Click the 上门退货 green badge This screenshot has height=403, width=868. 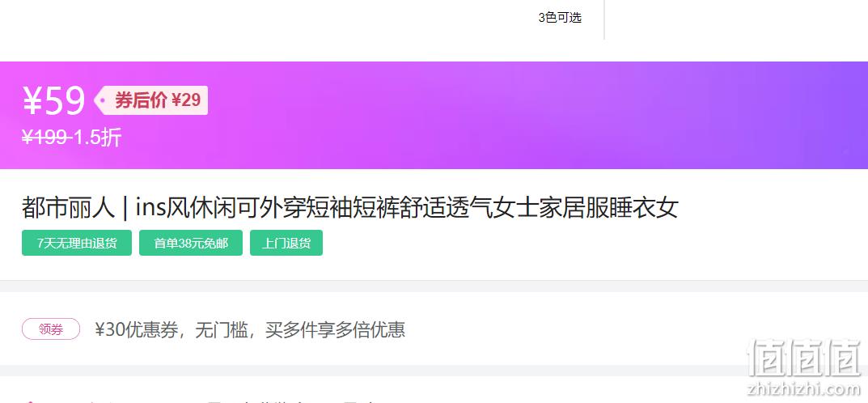coord(286,243)
